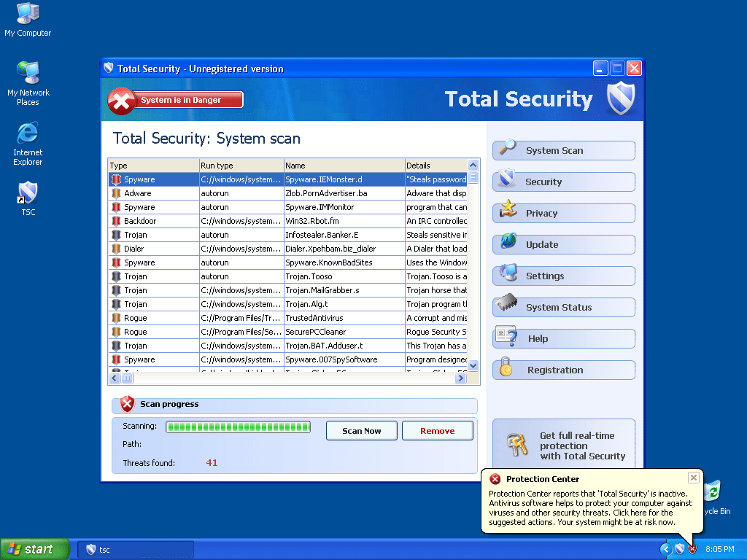Click the shield icon in system tray
The width and height of the screenshot is (747, 560).
coord(679,549)
